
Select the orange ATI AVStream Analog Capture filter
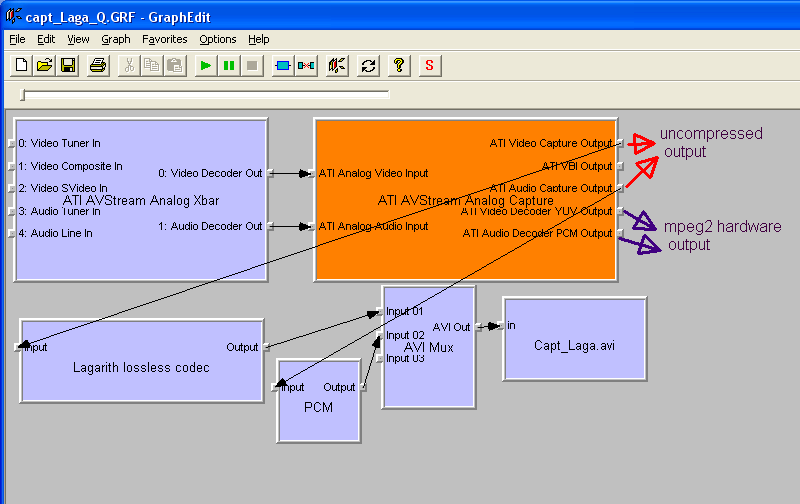[465, 200]
